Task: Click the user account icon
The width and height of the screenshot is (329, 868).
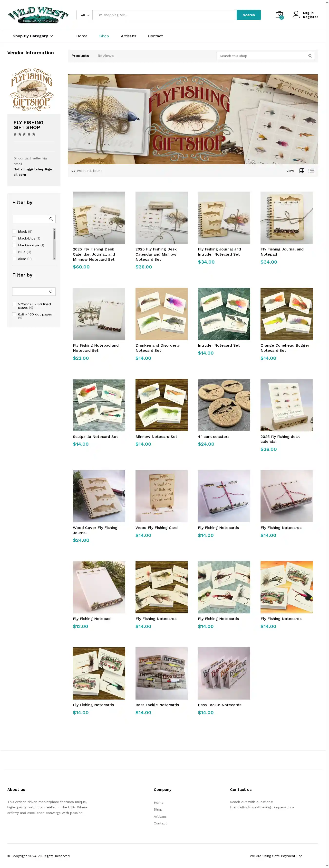Action: point(296,15)
